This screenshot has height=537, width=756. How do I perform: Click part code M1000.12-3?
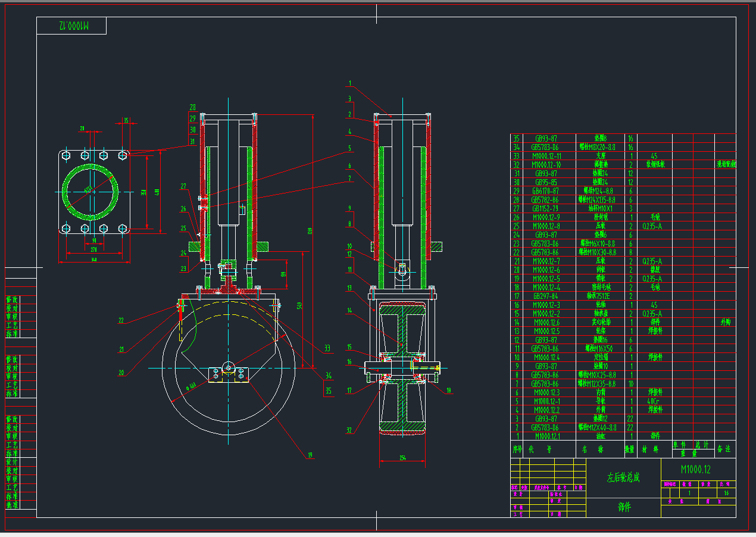pos(546,305)
